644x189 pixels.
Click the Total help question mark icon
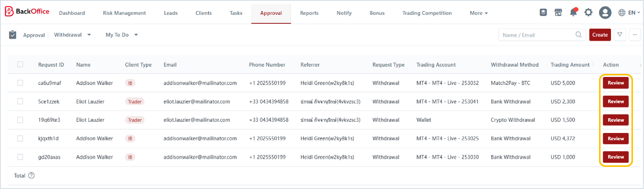[31, 175]
